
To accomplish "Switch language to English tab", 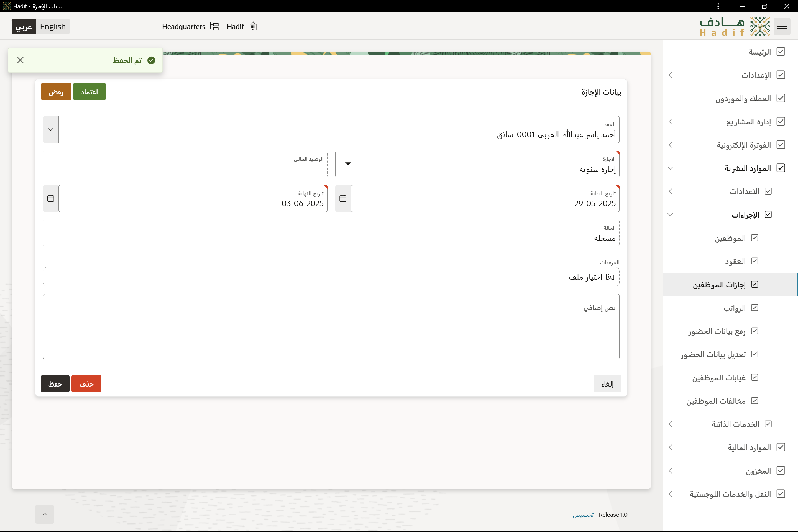I will 53,27.
